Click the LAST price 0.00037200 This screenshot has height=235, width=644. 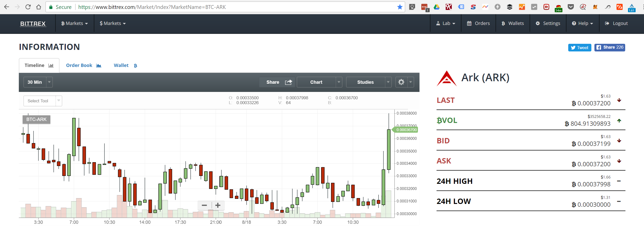pos(591,103)
